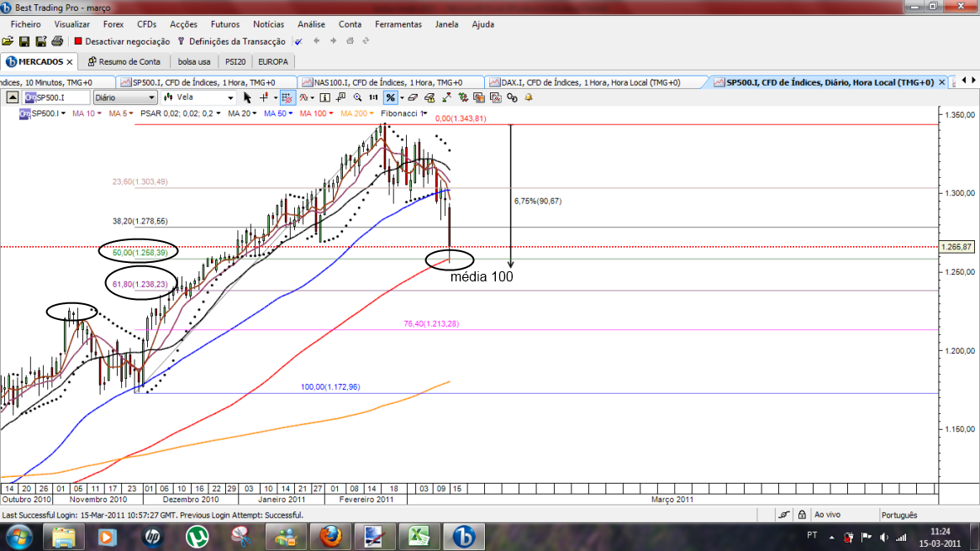The height and width of the screenshot is (551, 980).
Task: Open Firefox from the taskbar
Action: tap(330, 537)
